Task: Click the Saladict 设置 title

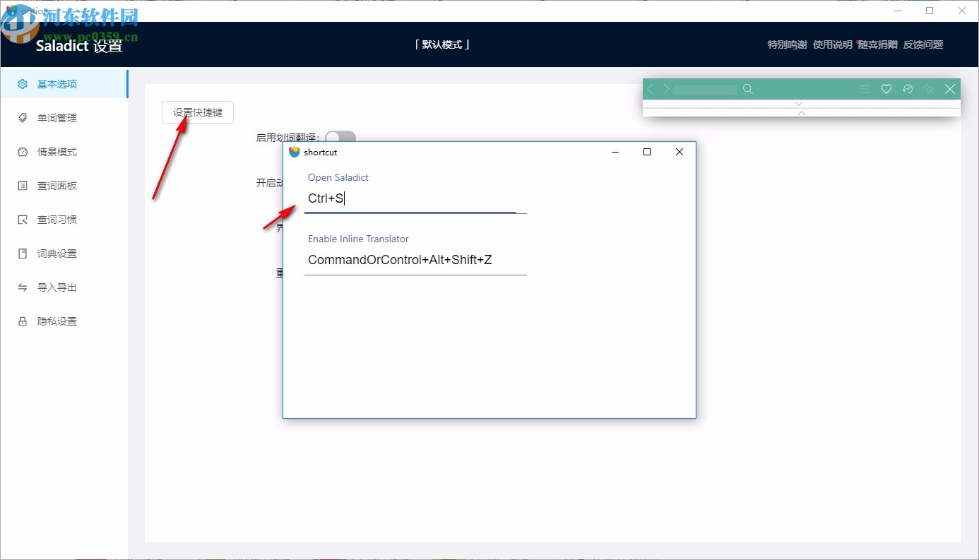Action: pyautogui.click(x=79, y=46)
